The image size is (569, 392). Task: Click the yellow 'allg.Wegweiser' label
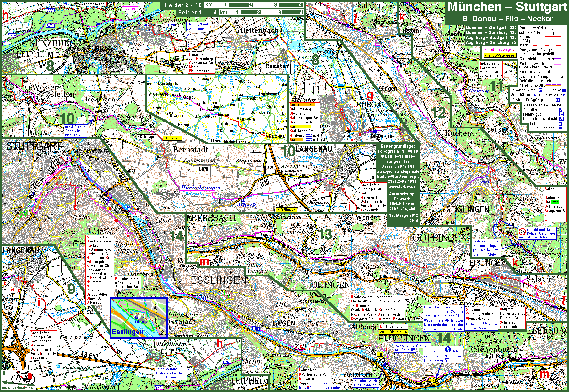coord(500,55)
